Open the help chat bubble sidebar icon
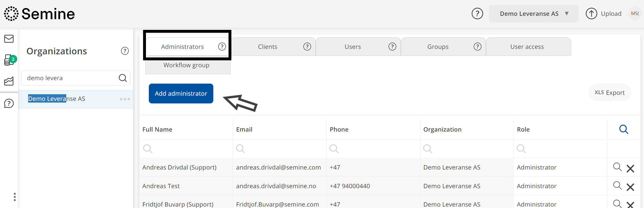644x208 pixels. tap(9, 103)
